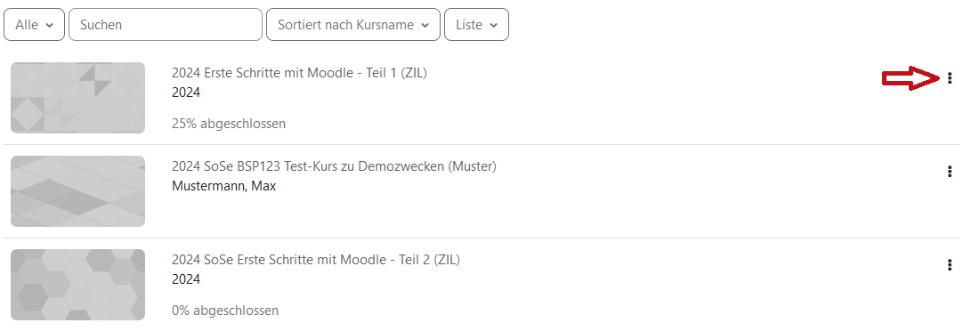Open three-dot menu for Erste Schritte Teil 1

[950, 78]
